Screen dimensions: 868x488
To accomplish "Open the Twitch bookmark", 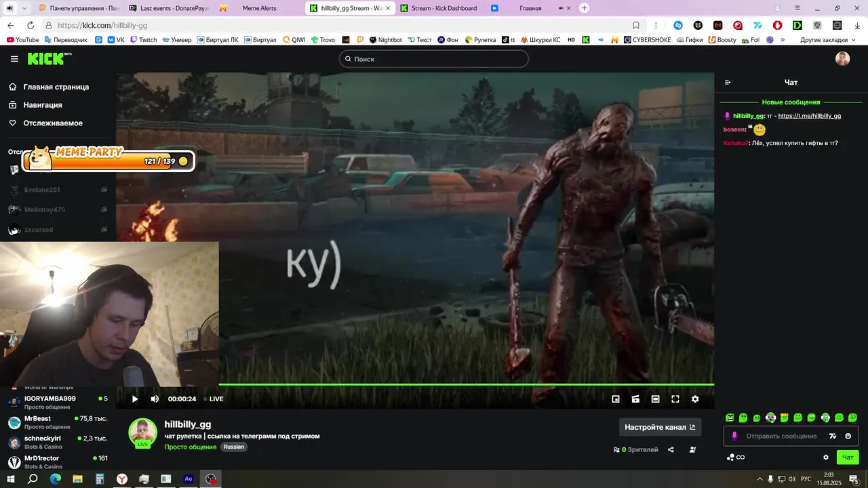I will pos(143,40).
